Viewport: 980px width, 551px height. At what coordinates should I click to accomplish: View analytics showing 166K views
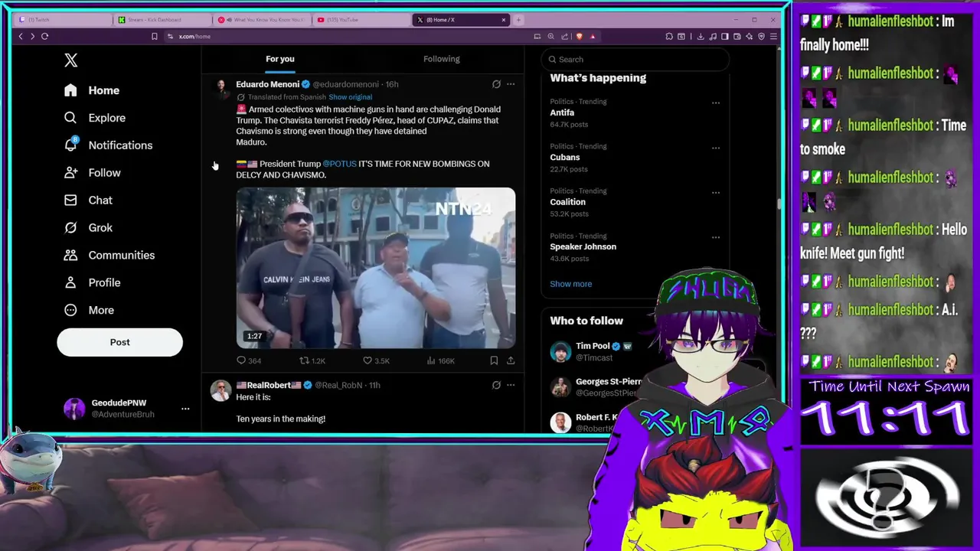click(x=440, y=360)
